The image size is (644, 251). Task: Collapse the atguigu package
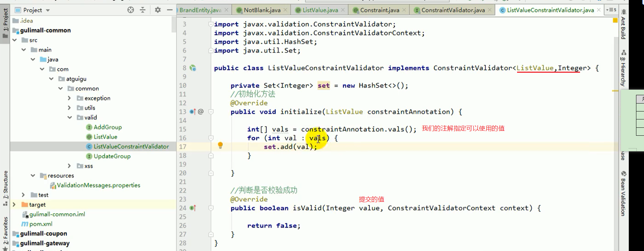51,79
